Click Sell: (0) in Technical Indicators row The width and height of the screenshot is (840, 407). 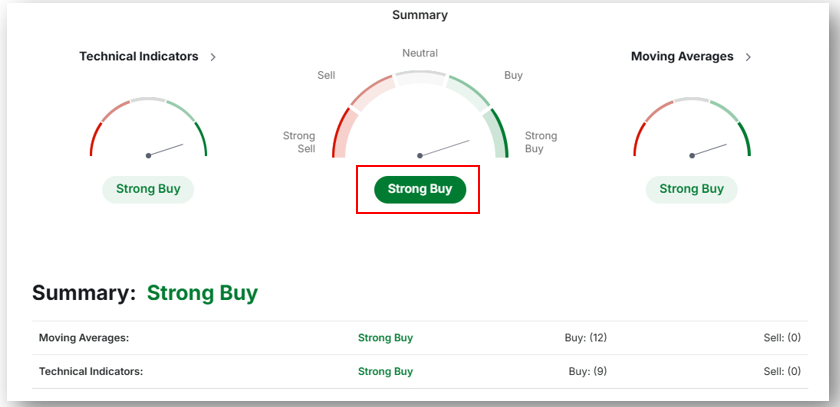tap(782, 371)
